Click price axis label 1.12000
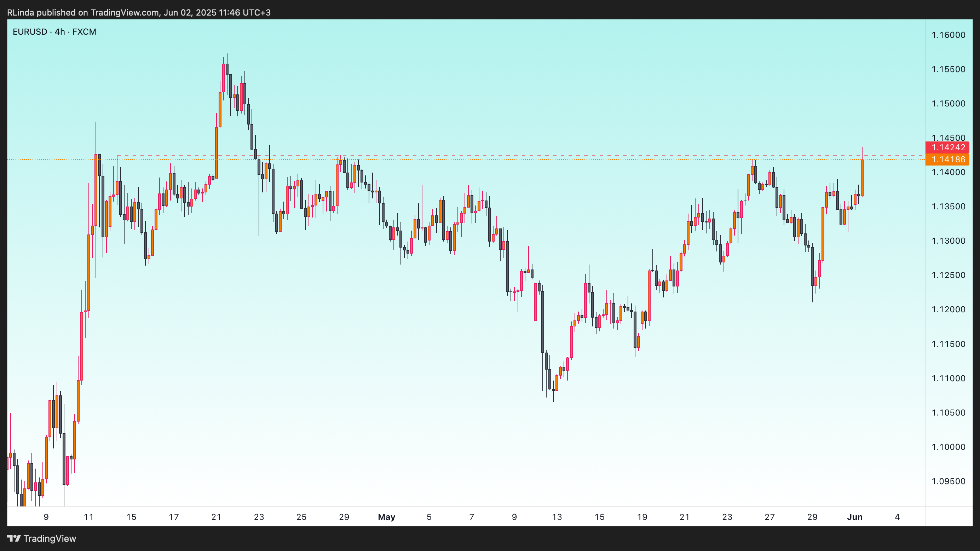Image resolution: width=980 pixels, height=551 pixels. 948,309
